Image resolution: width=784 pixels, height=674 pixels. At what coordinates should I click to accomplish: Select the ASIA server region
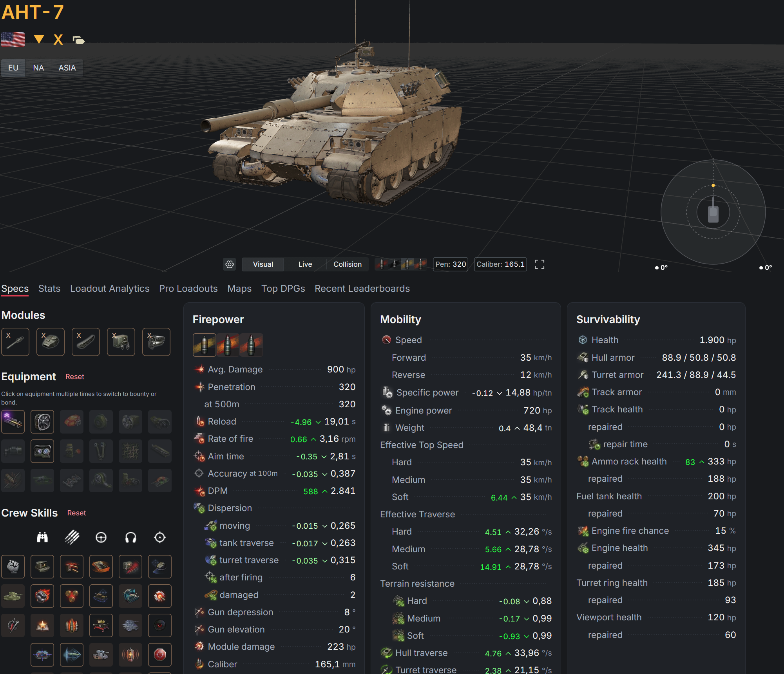point(67,68)
